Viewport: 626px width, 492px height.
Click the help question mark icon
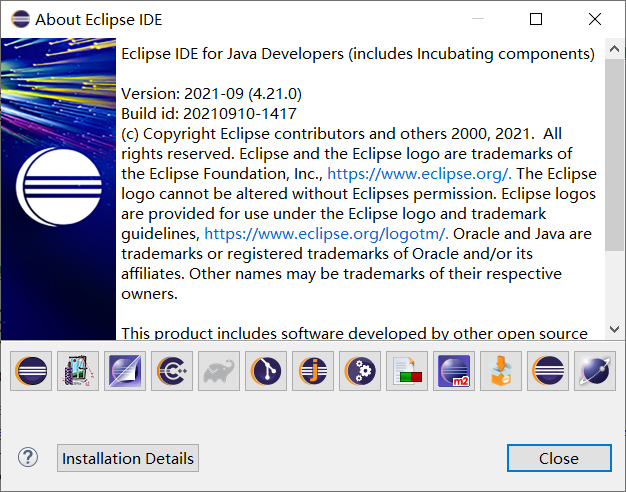[28, 458]
